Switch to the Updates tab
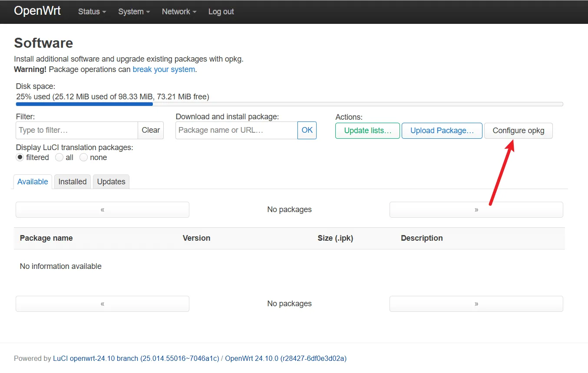This screenshot has width=588, height=373. (111, 182)
